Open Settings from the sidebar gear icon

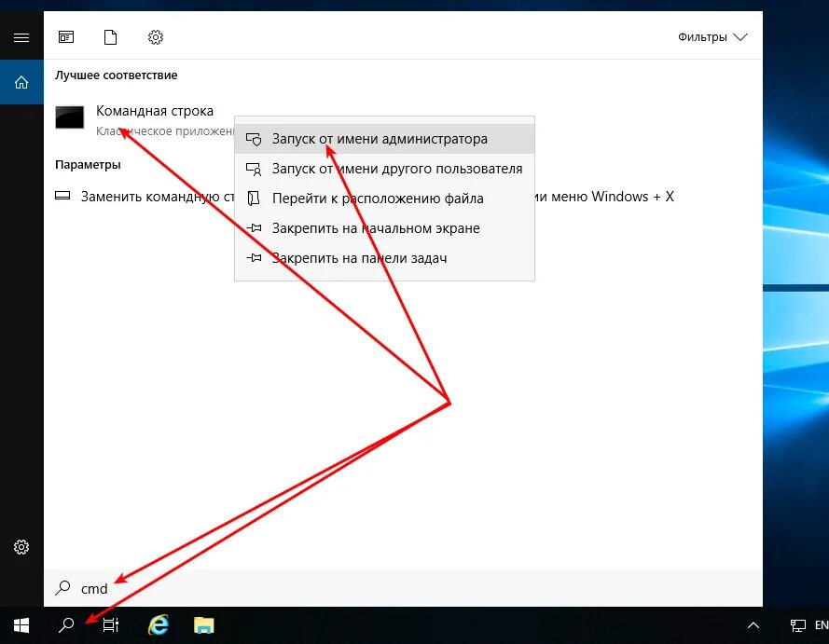(21, 547)
